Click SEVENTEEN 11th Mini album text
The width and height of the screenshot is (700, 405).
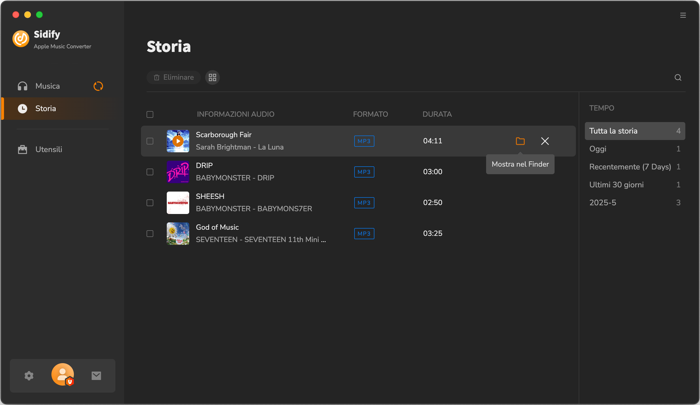(x=261, y=240)
